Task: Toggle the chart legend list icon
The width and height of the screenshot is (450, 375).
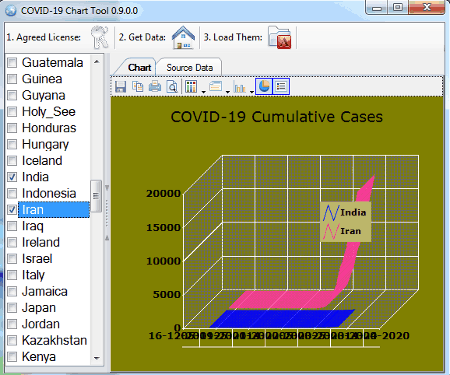Action: [281, 87]
